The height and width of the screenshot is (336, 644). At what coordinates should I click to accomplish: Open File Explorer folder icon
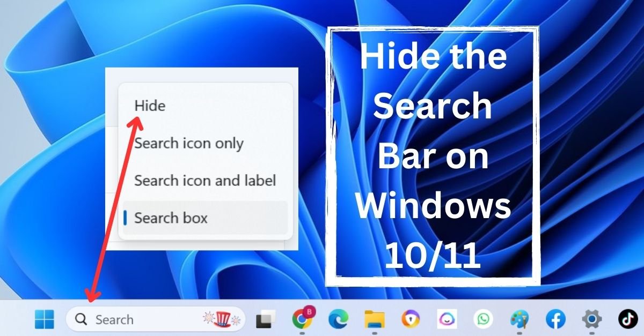[x=374, y=319]
